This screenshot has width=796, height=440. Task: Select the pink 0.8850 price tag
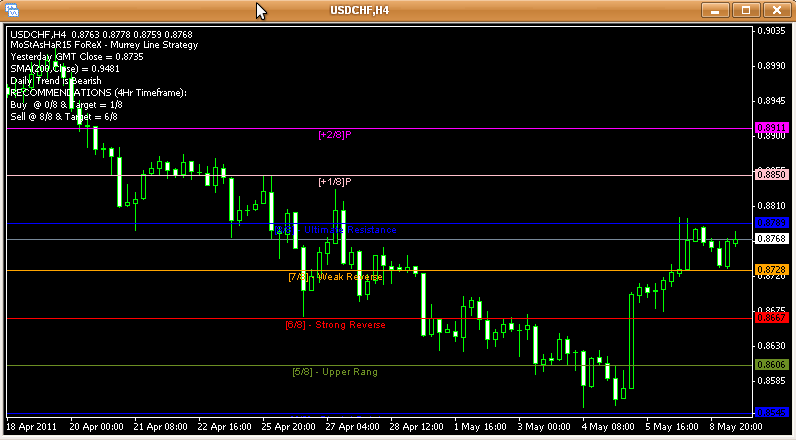771,175
